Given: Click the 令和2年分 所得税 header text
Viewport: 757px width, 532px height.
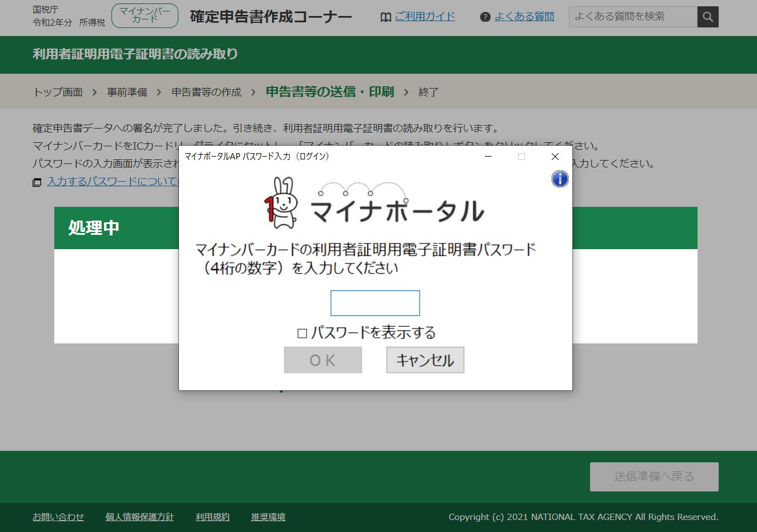Looking at the screenshot, I should (69, 22).
